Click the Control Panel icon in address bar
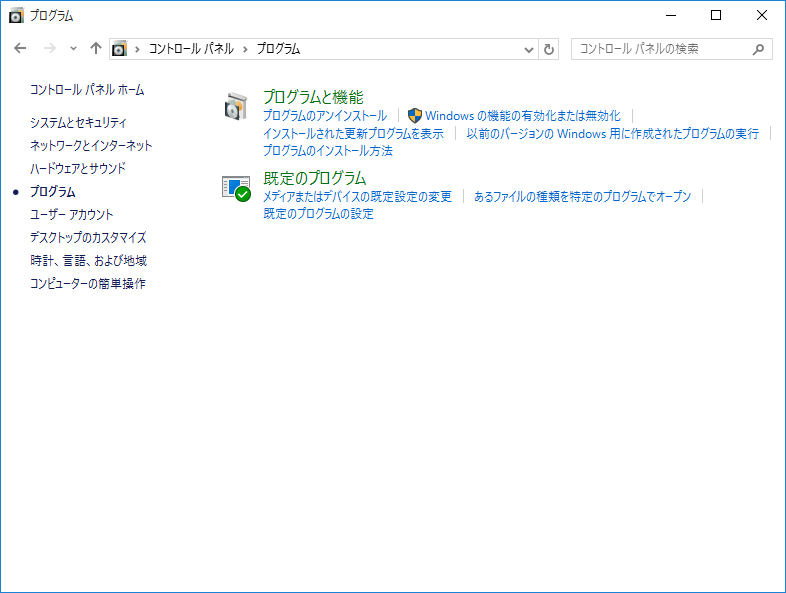 [119, 49]
